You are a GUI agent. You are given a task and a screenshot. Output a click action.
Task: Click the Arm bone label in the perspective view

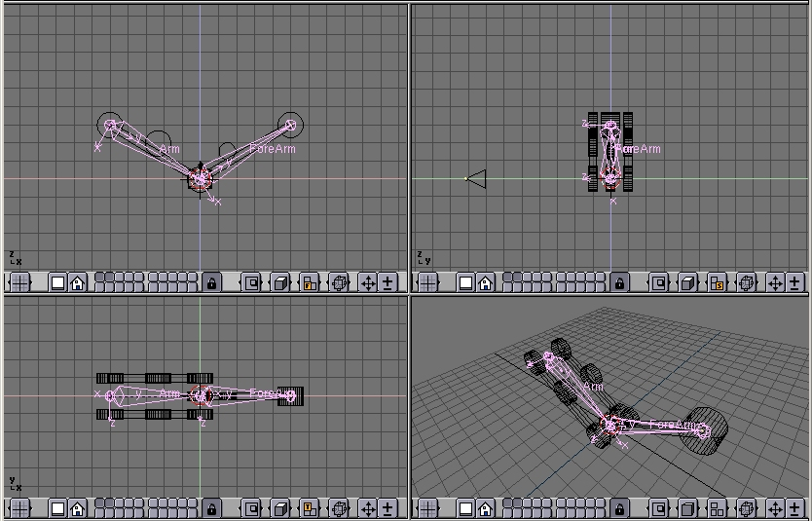click(592, 387)
